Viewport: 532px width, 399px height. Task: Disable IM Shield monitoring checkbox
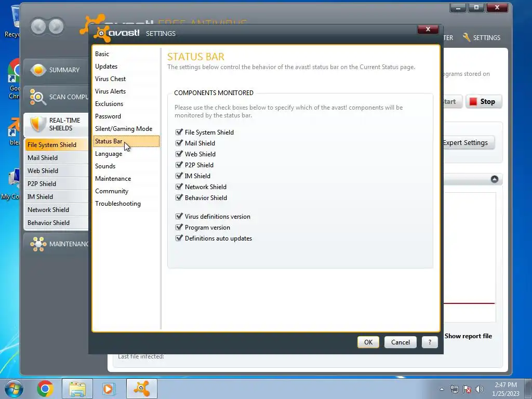[179, 176]
